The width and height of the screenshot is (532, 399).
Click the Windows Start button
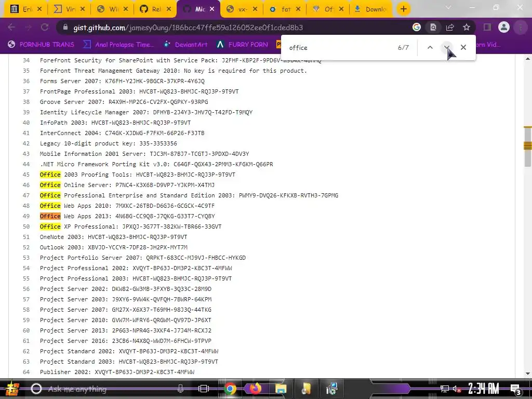pos(12,389)
